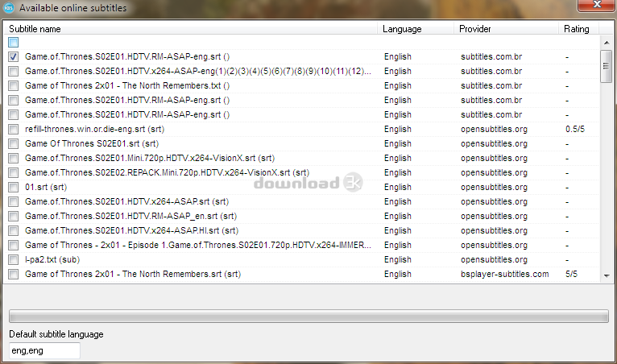Select Game.of.Thrones.S02E01.HDTV.x264-ASAP.HI.srt name
Screen dimensions: 617x364
pos(131,230)
